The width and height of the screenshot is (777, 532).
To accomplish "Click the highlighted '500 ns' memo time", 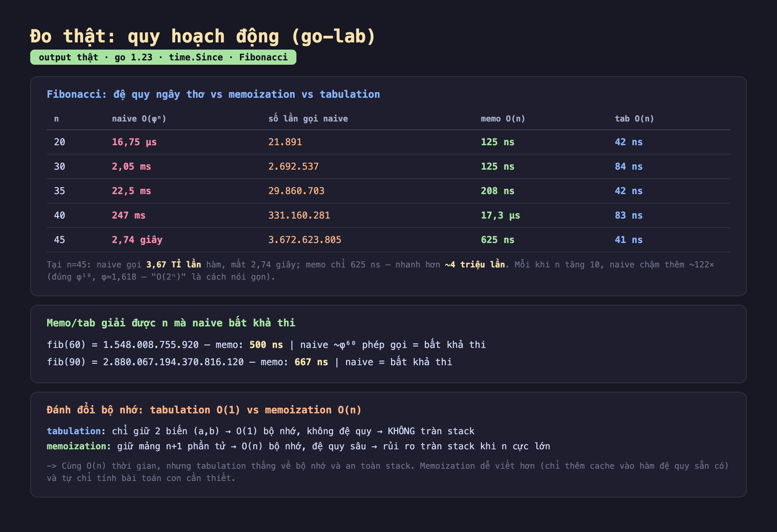I will pyautogui.click(x=266, y=345).
